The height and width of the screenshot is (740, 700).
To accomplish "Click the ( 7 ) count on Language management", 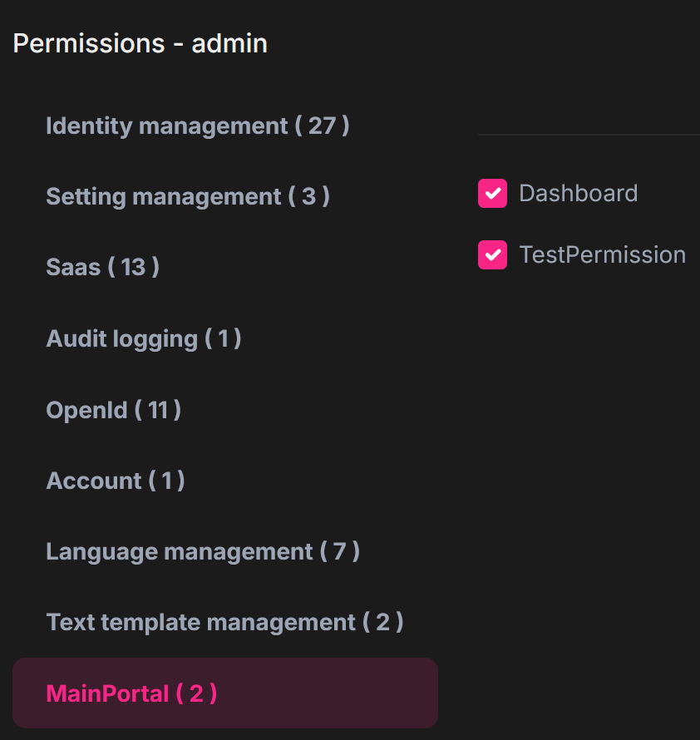I will click(339, 551).
